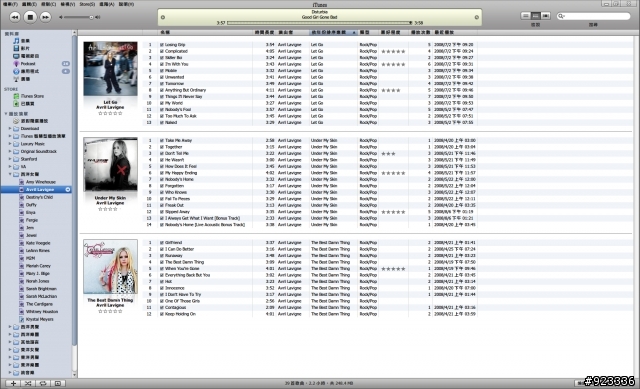The height and width of the screenshot is (389, 640).
Task: Open the Purchased list below iTunes Store
Action: 24,104
